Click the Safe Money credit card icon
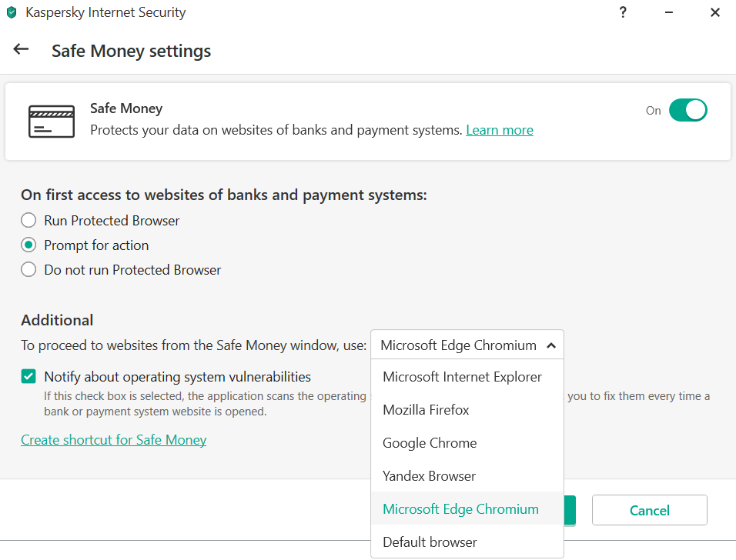 click(52, 122)
